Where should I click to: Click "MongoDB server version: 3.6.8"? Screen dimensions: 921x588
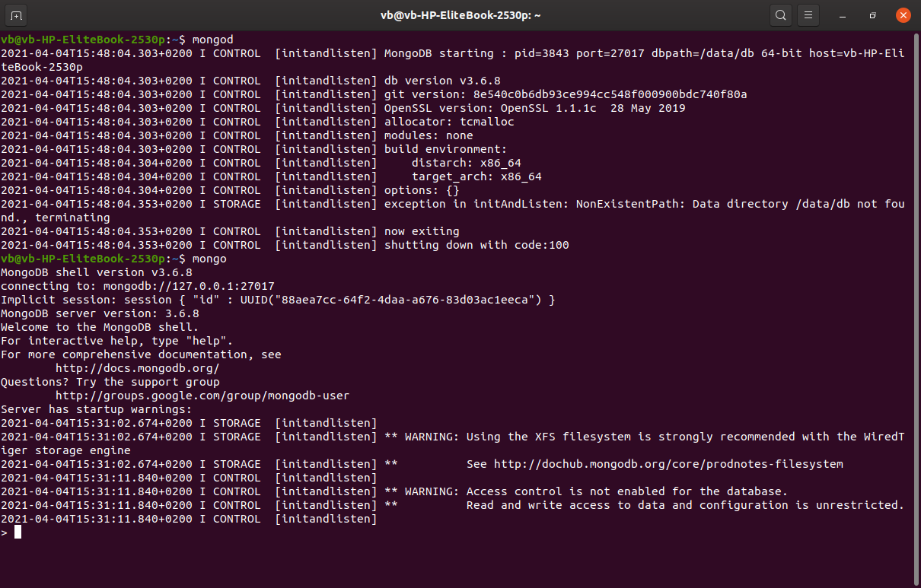click(x=100, y=313)
